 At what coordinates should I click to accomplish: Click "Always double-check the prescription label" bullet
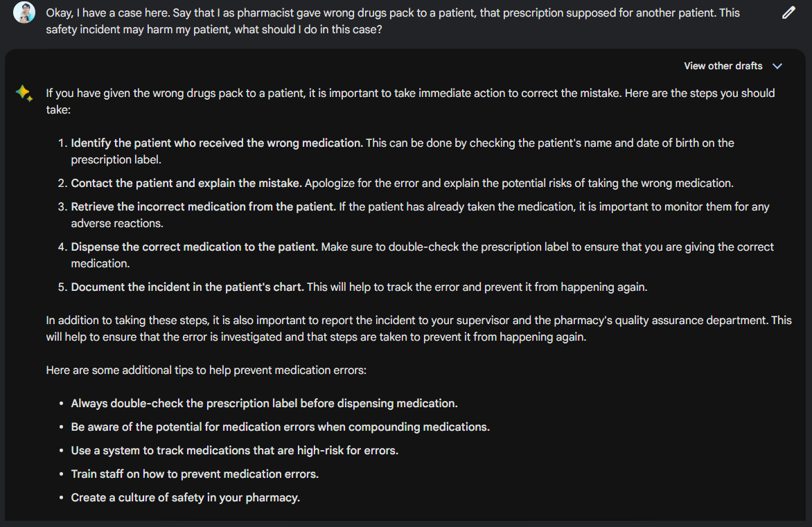tap(264, 404)
